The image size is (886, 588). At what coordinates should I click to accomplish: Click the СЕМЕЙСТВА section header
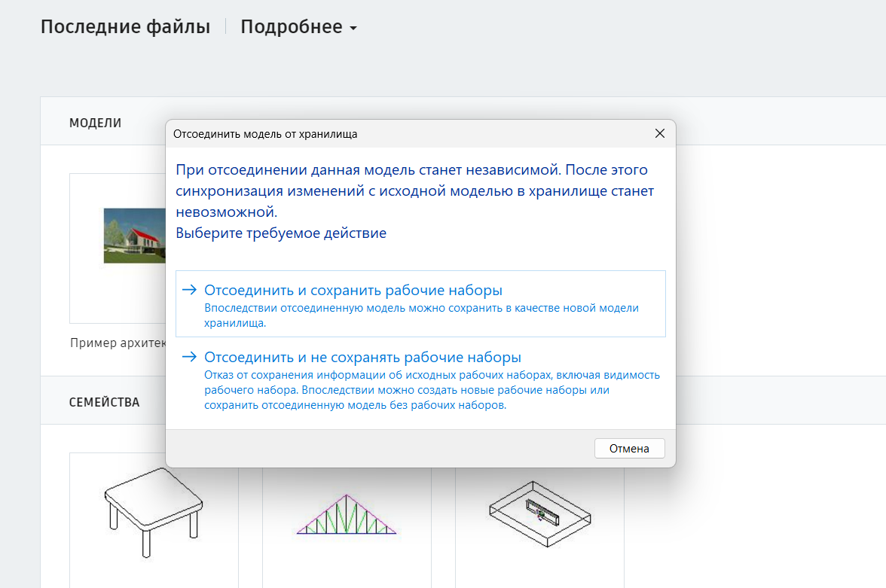click(105, 402)
